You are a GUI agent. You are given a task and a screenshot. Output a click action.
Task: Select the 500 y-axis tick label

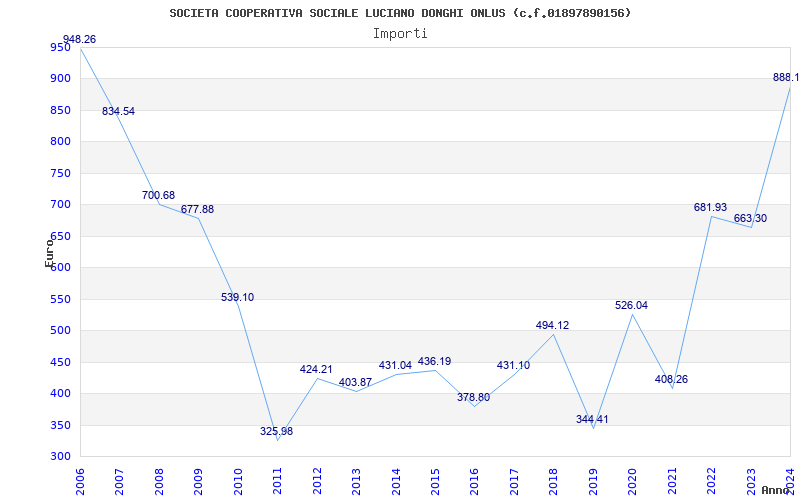[60, 331]
